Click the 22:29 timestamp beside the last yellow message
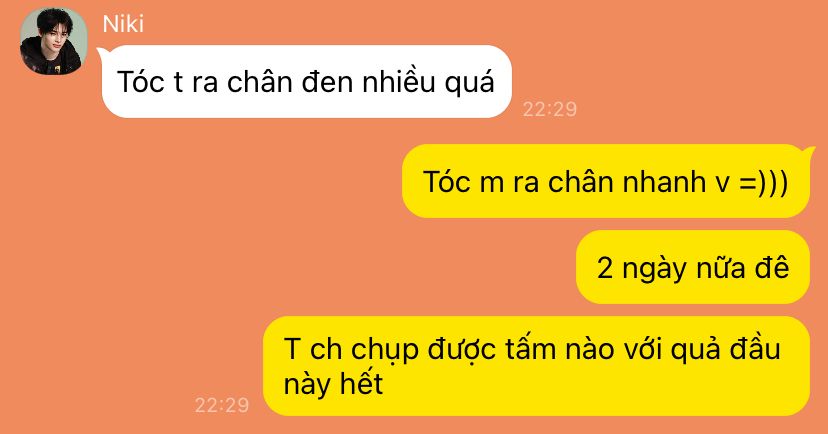828x434 pixels. [222, 405]
